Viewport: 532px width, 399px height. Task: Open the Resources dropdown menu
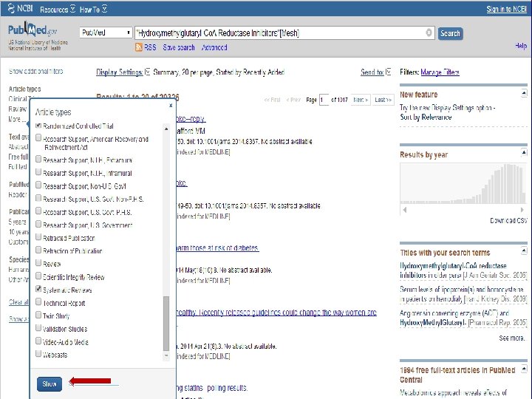58,9
